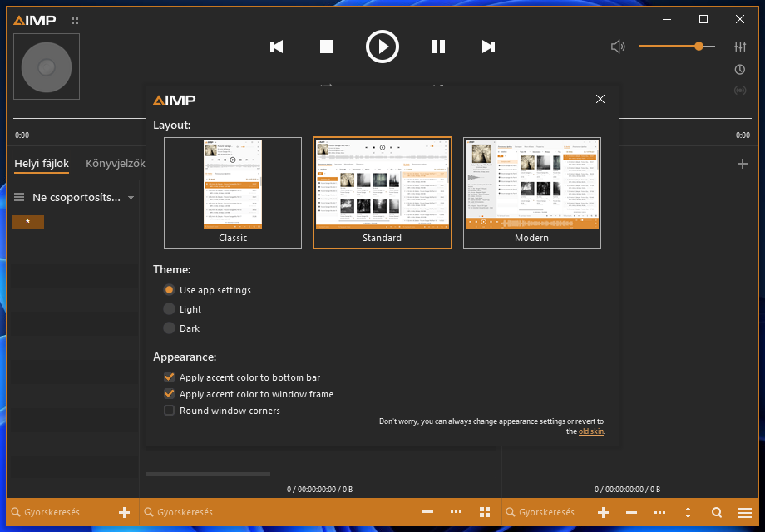The width and height of the screenshot is (765, 532).
Task: Close the AIMP layout dialog
Action: (600, 99)
